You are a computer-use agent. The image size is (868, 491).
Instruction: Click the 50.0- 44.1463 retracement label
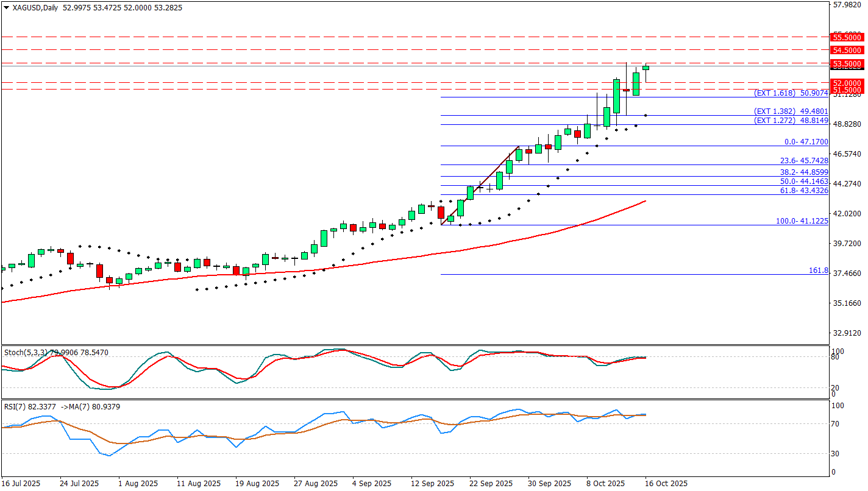804,182
